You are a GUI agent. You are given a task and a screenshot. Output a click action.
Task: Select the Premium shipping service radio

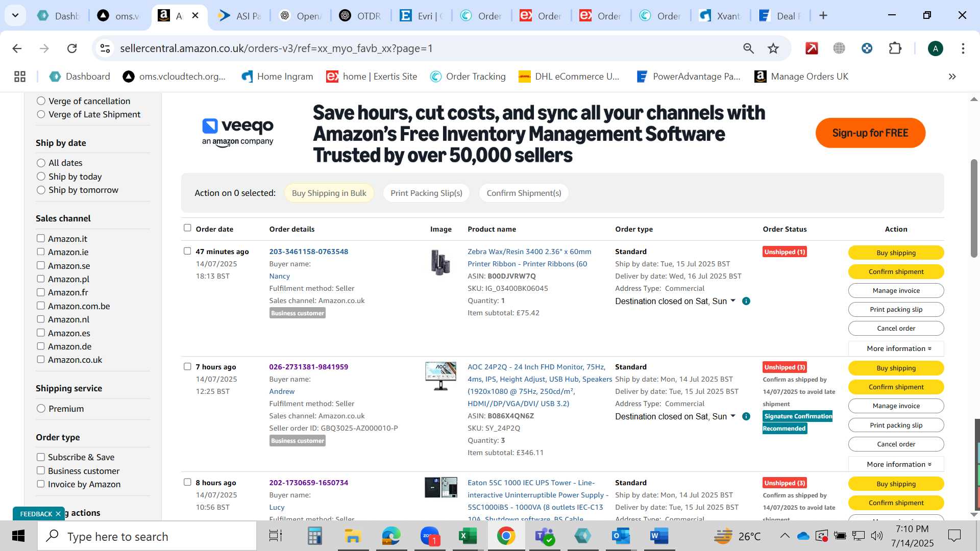coord(41,409)
